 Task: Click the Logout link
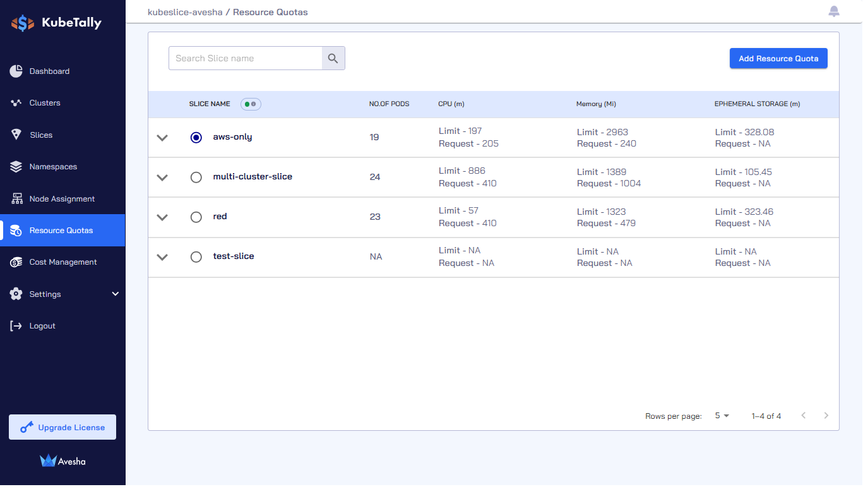pyautogui.click(x=42, y=326)
